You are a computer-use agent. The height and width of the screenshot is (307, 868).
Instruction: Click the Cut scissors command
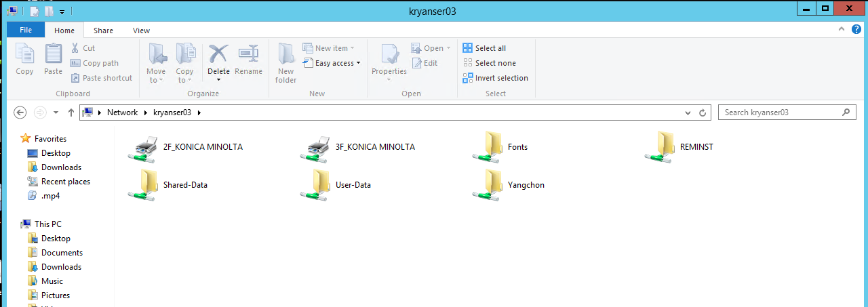(x=83, y=48)
